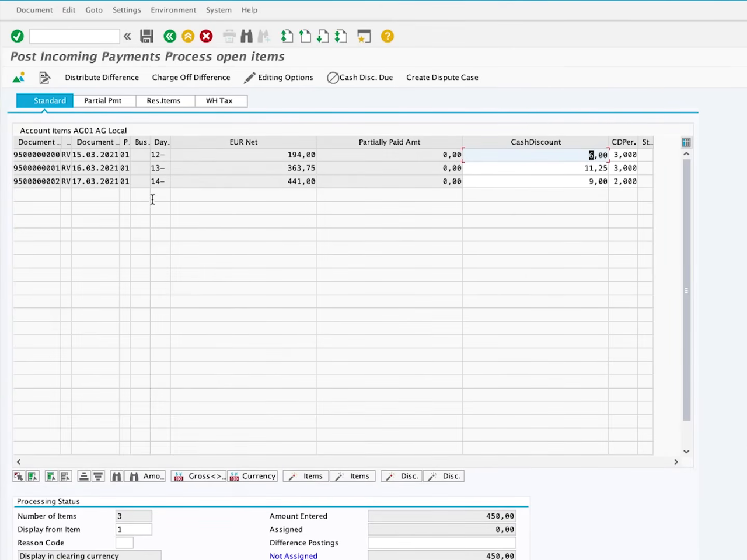Click the Next Page icon
Screen dimensions: 747x560
point(323,36)
